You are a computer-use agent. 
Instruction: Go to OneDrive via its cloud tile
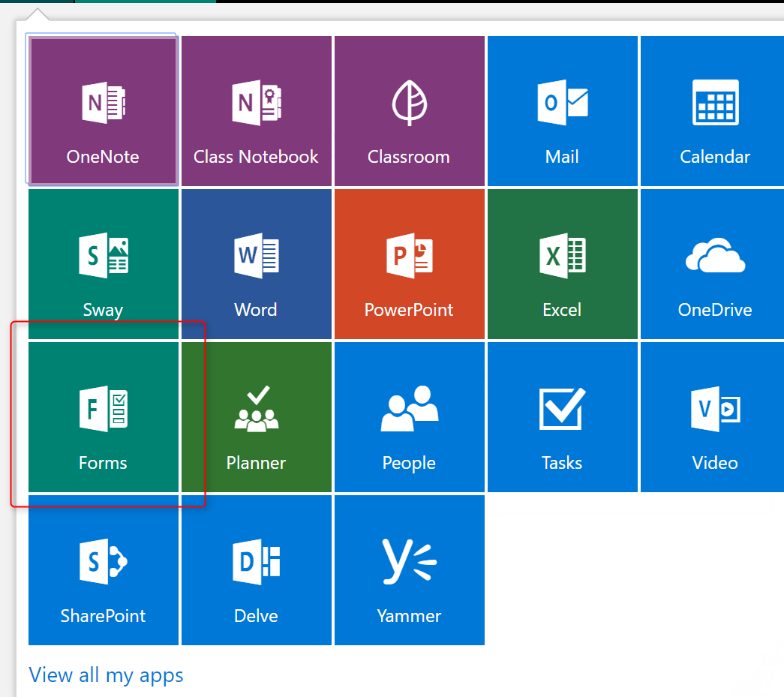713,263
